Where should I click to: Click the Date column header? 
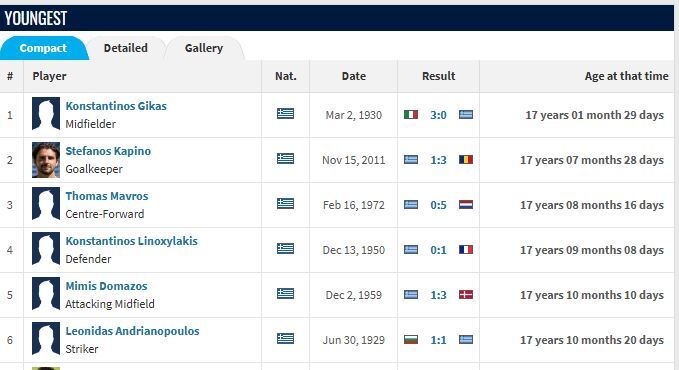[x=354, y=76]
